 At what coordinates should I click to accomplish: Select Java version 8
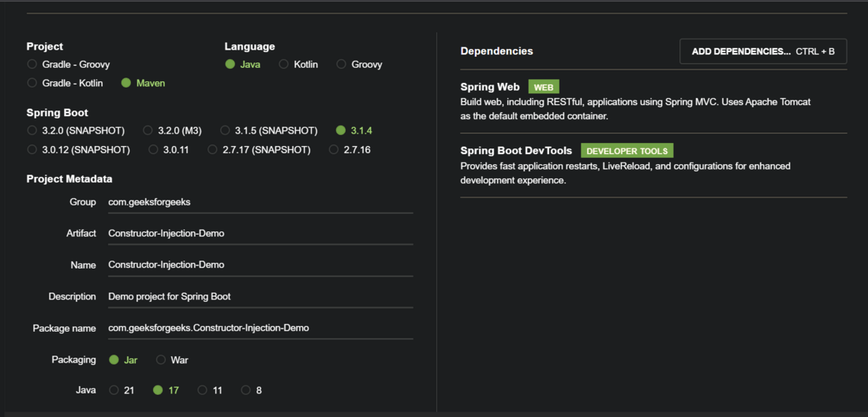click(246, 390)
